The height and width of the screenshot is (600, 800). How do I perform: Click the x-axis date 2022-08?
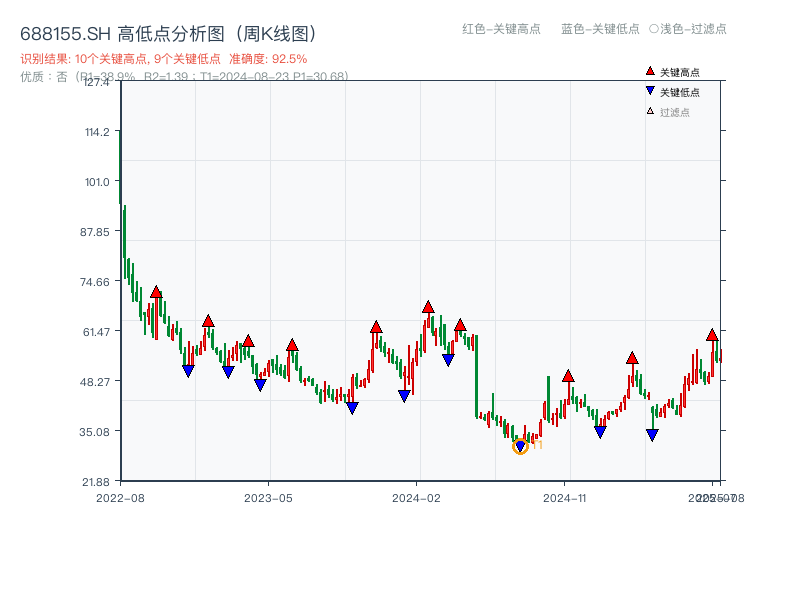pos(120,498)
